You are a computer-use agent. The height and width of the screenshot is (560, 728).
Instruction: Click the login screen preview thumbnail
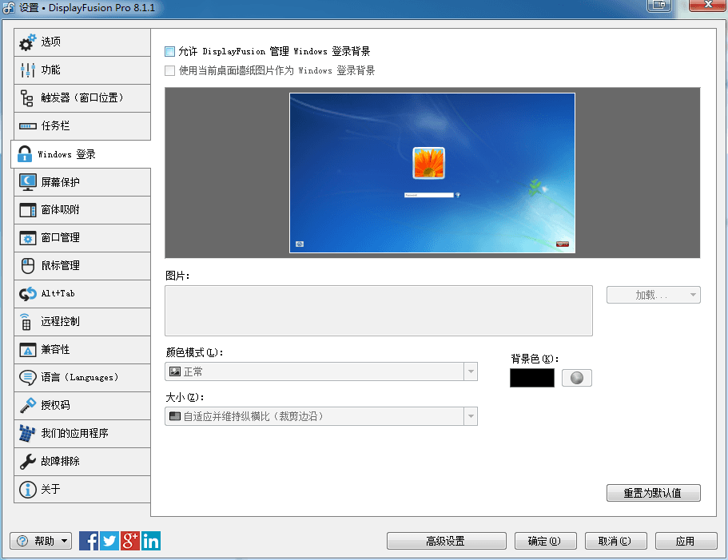click(432, 173)
